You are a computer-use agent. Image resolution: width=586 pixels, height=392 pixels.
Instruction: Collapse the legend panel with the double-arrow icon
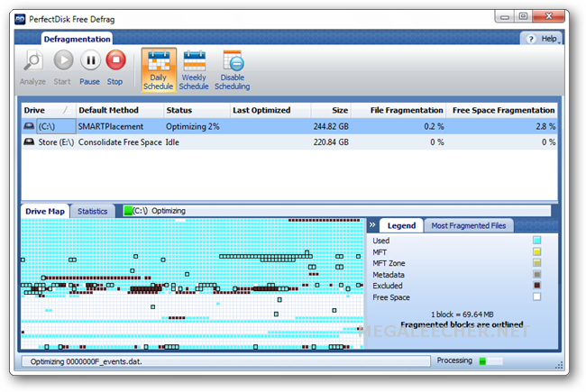[x=372, y=225]
